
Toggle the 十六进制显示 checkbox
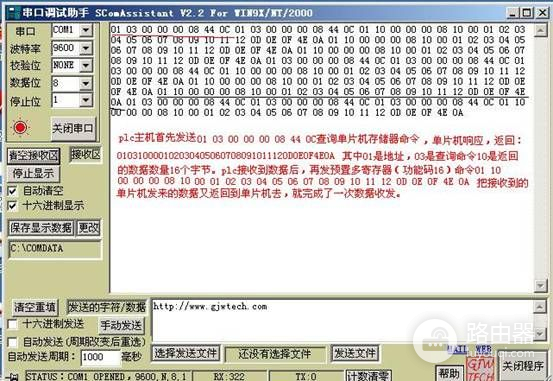tap(12, 206)
